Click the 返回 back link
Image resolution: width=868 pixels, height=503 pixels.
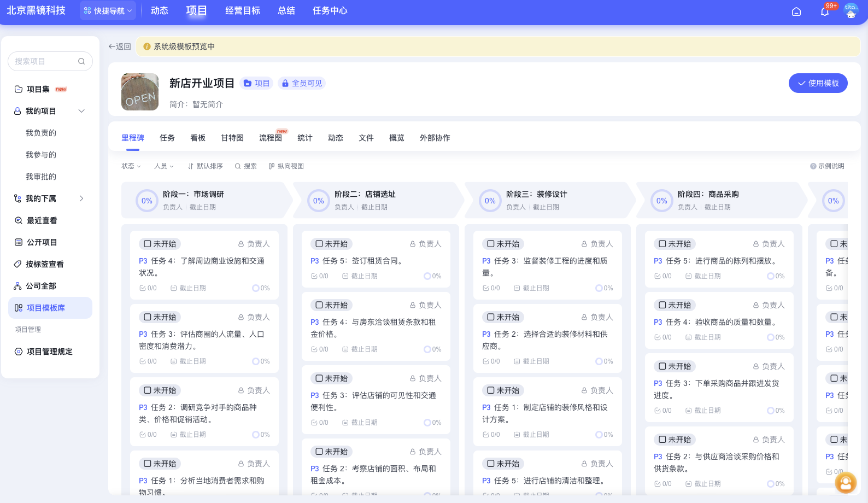click(x=120, y=46)
